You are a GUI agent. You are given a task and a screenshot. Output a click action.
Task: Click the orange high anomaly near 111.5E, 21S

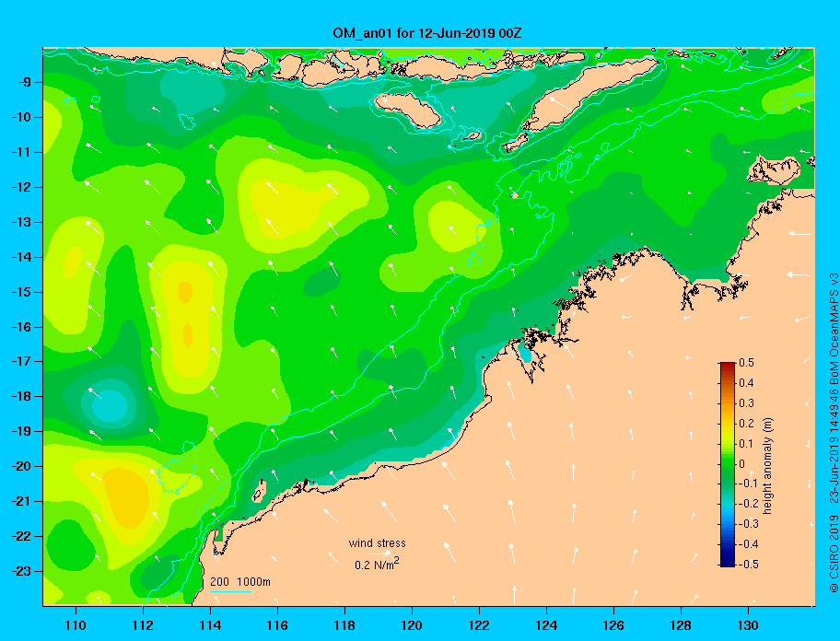pyautogui.click(x=126, y=496)
